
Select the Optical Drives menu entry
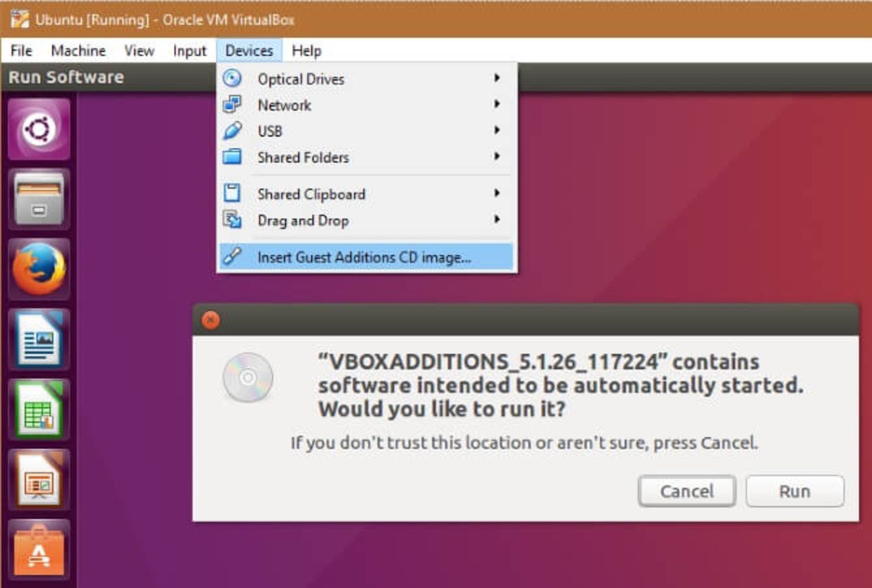click(x=366, y=79)
